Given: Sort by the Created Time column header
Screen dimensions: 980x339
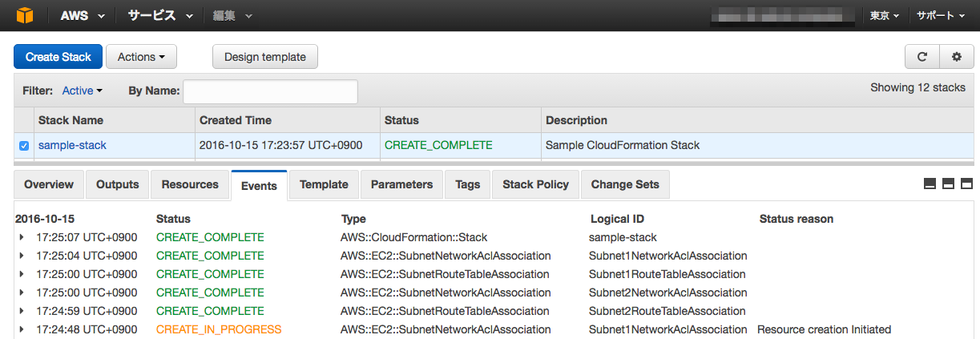Looking at the screenshot, I should pyautogui.click(x=236, y=120).
